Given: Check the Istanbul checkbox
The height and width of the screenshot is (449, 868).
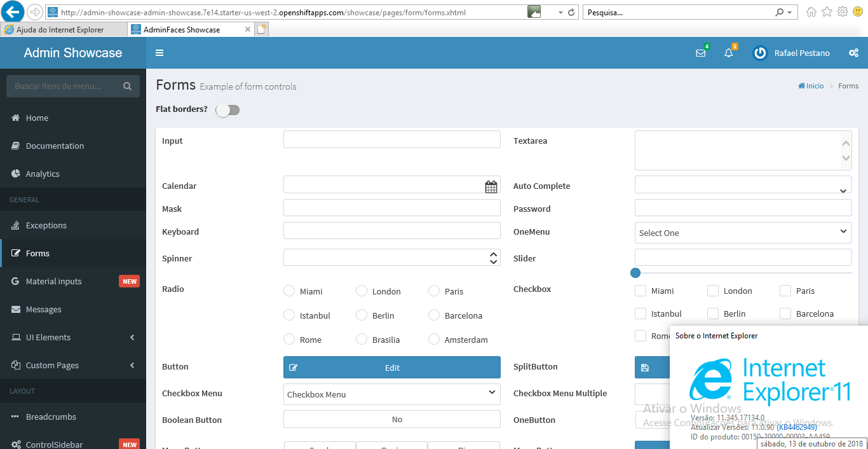Looking at the screenshot, I should [640, 313].
